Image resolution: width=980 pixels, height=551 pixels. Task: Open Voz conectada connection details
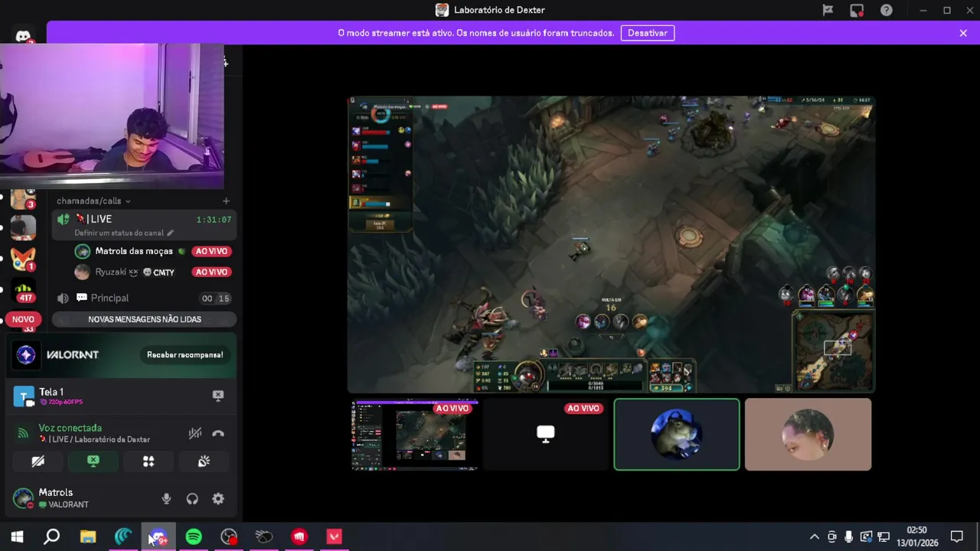(x=70, y=428)
